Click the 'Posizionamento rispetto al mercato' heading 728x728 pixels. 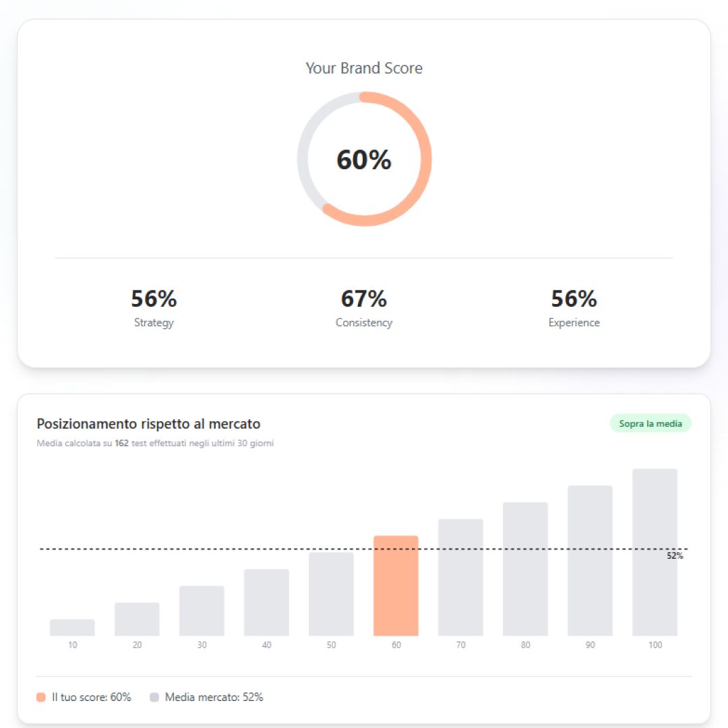click(148, 424)
